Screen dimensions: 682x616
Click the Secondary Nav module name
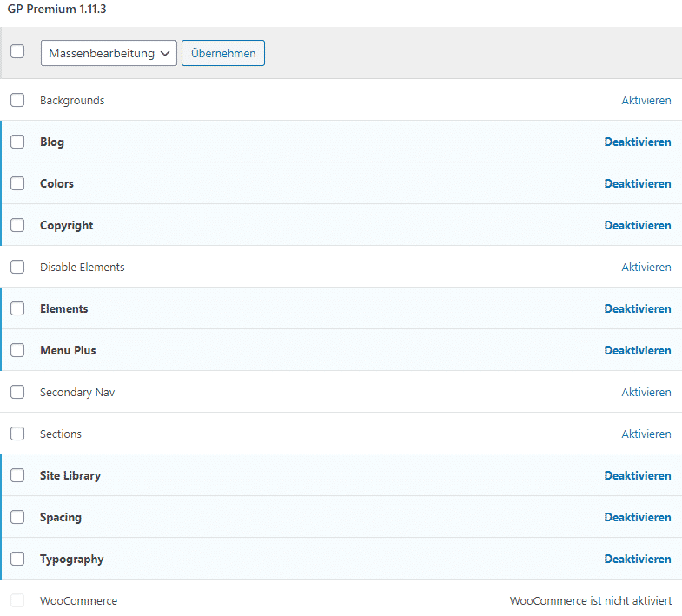(77, 394)
